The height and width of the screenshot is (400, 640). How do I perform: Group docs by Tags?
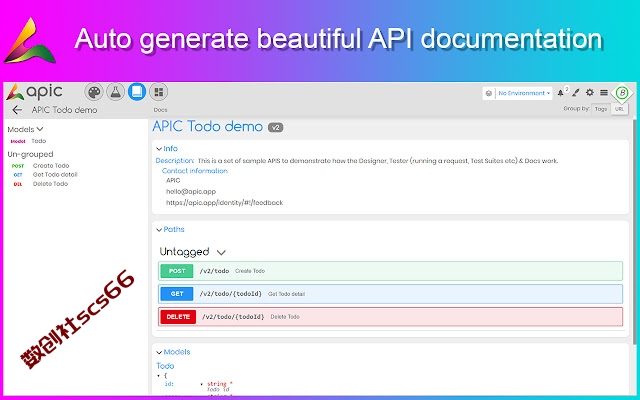click(x=601, y=109)
